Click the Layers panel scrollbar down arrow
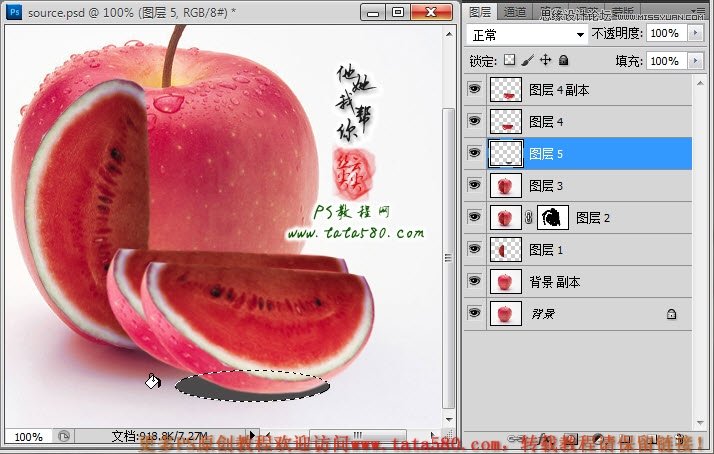 pyautogui.click(x=700, y=423)
